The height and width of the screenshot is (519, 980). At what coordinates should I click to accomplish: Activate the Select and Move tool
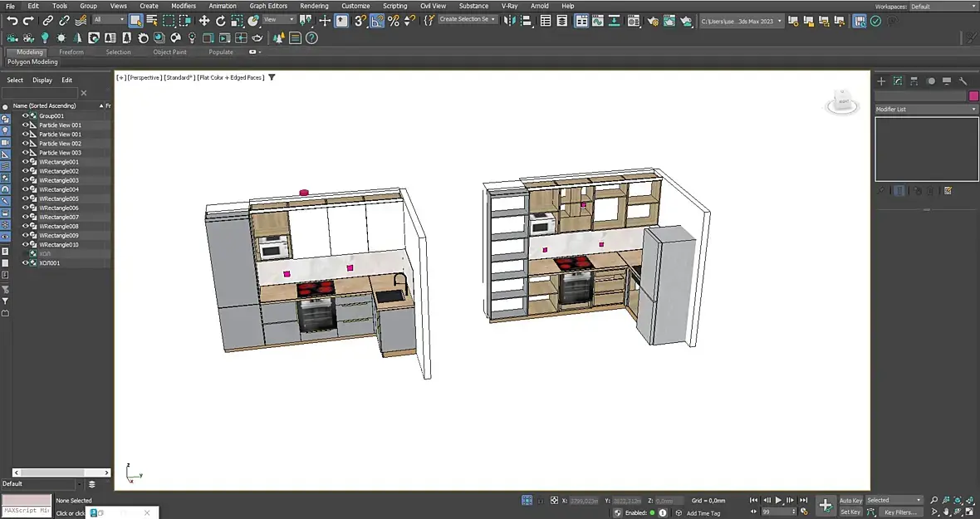204,21
